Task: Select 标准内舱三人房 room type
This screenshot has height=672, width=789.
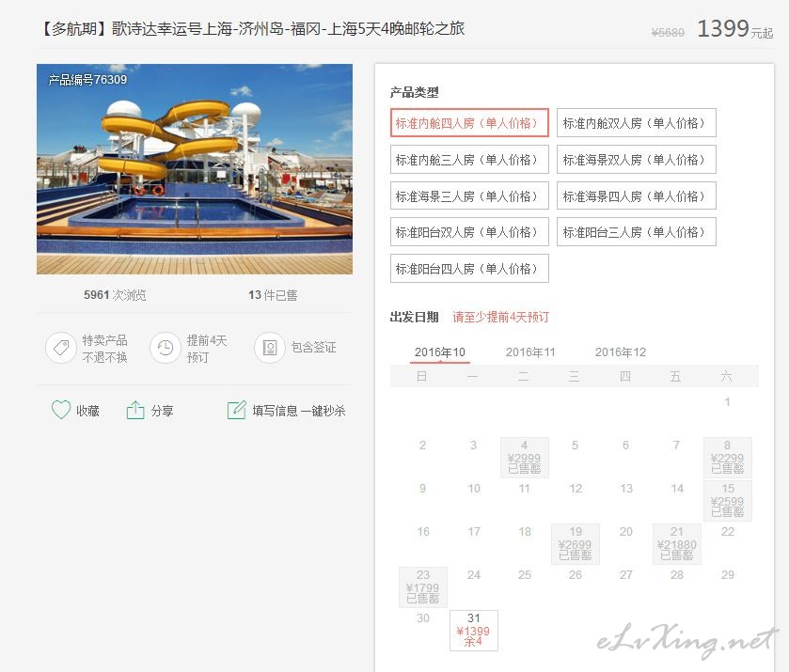Action: click(469, 160)
